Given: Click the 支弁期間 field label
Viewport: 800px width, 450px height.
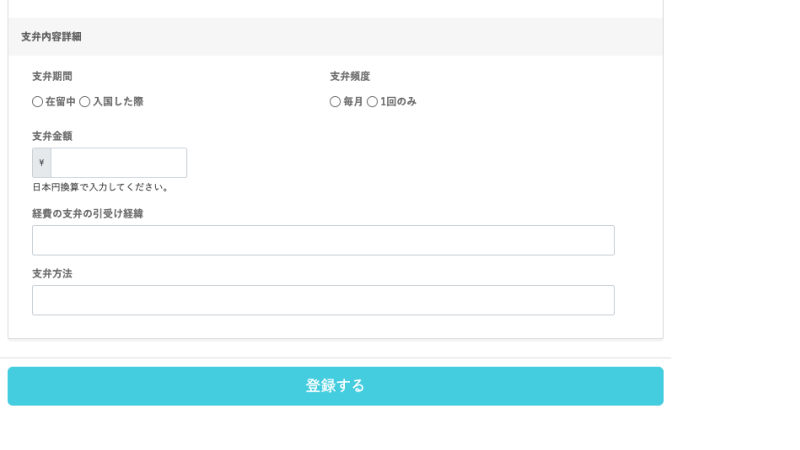Looking at the screenshot, I should tap(52, 77).
